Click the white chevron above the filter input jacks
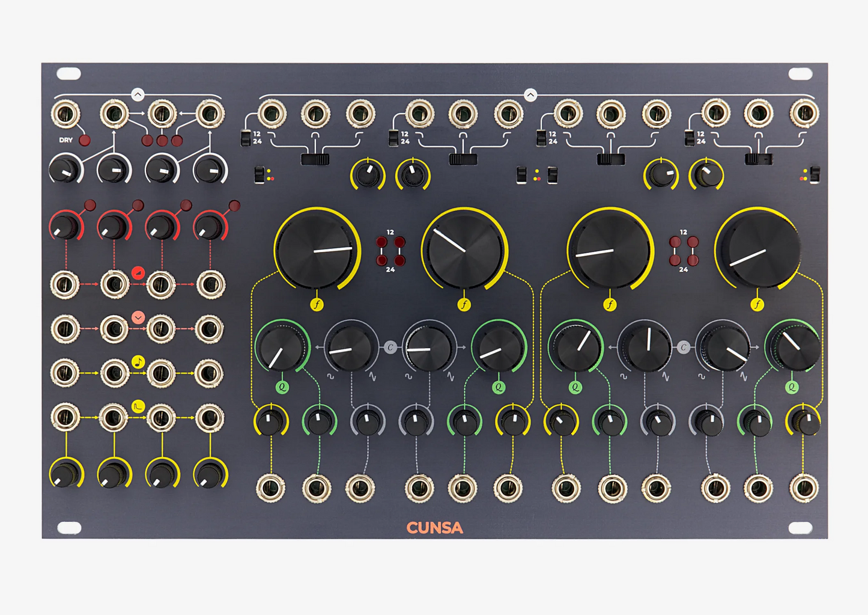The width and height of the screenshot is (868, 615). pyautogui.click(x=530, y=94)
